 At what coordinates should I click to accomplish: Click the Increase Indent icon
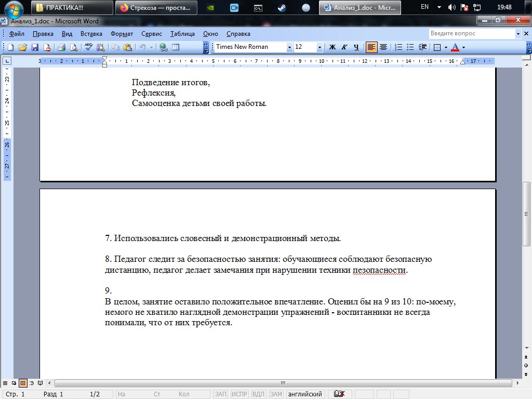pos(423,47)
